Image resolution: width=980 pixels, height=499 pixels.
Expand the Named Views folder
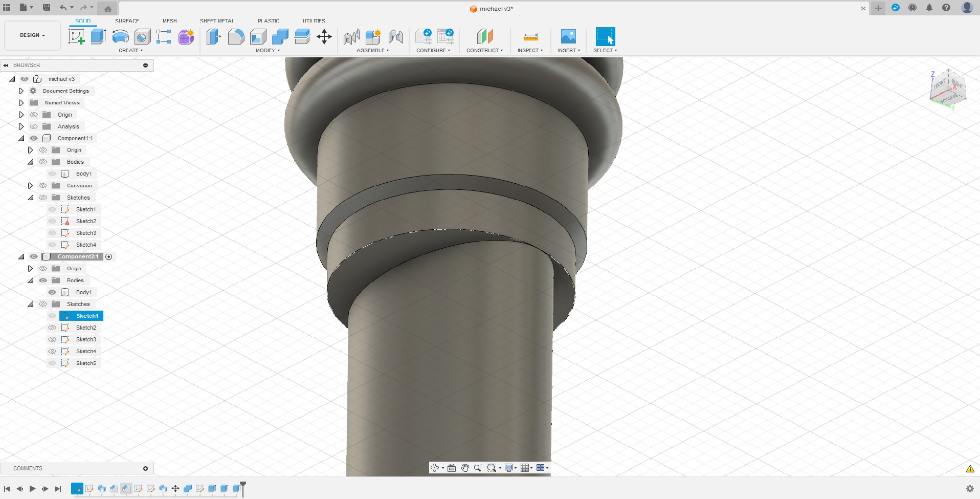pyautogui.click(x=20, y=102)
